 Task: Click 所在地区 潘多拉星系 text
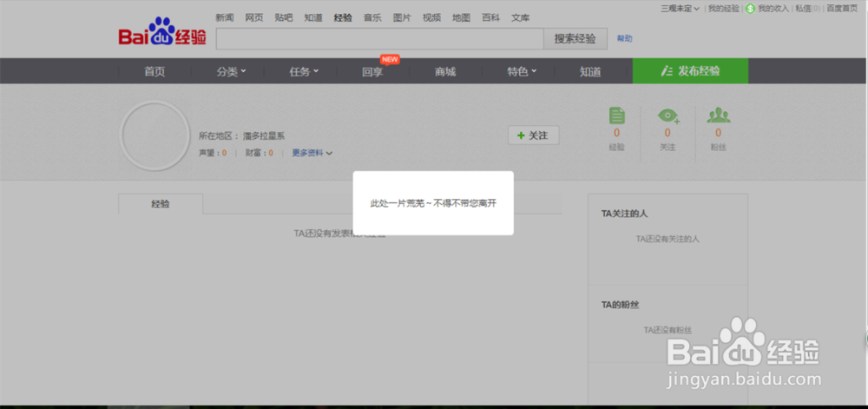242,136
